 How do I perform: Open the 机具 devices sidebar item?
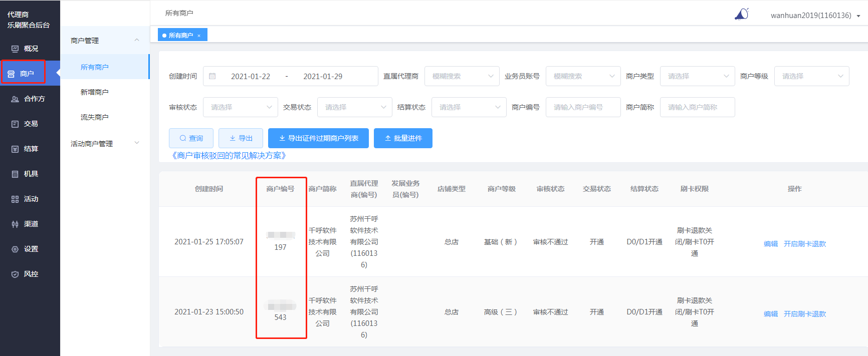[x=30, y=174]
